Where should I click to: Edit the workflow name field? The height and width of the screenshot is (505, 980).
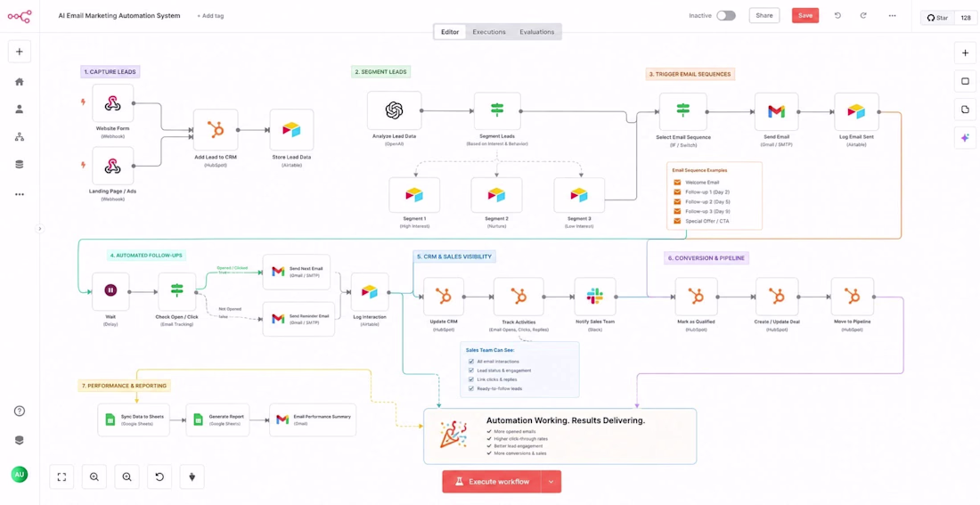click(118, 16)
